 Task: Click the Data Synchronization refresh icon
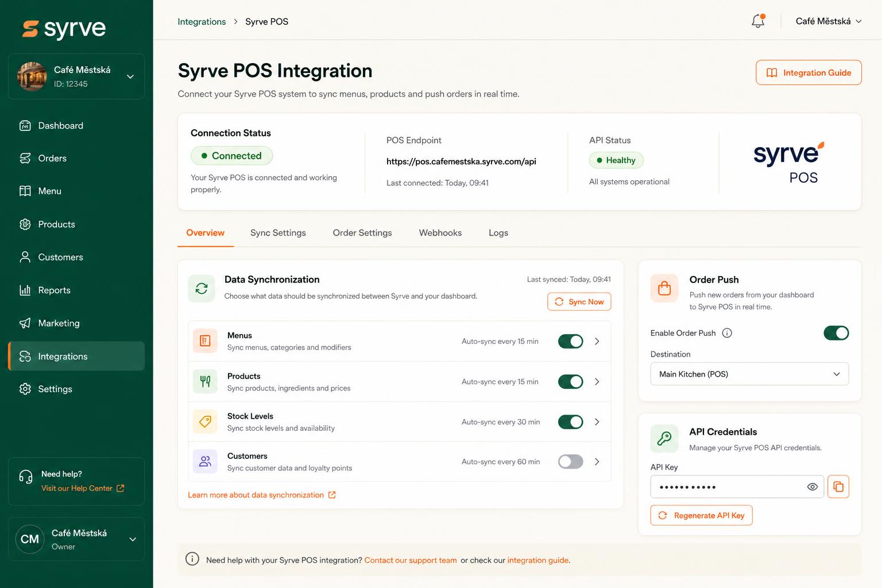202,289
